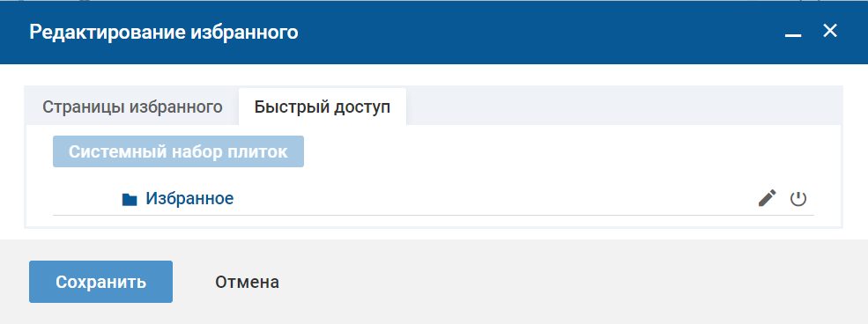Image resolution: width=868 pixels, height=324 pixels.
Task: Close the Редактирование избранного dialog
Action: pyautogui.click(x=830, y=31)
